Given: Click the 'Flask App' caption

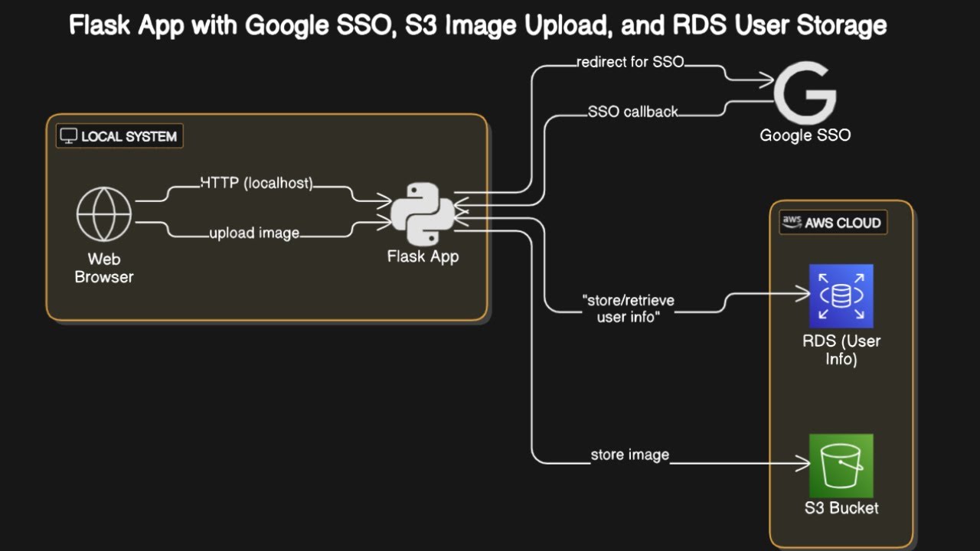Looking at the screenshot, I should pos(423,257).
